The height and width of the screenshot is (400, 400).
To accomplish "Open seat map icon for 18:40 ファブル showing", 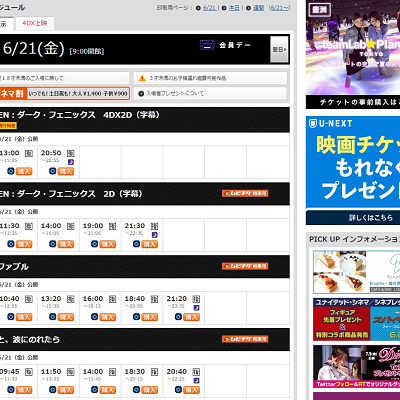I will pyautogui.click(x=154, y=299).
